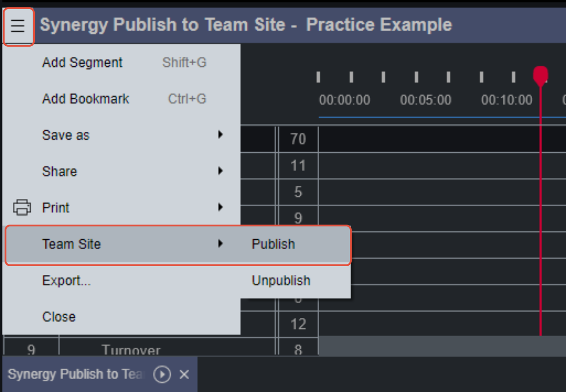Play the Synergy Publish tab video
The width and height of the screenshot is (566, 392).
(162, 375)
